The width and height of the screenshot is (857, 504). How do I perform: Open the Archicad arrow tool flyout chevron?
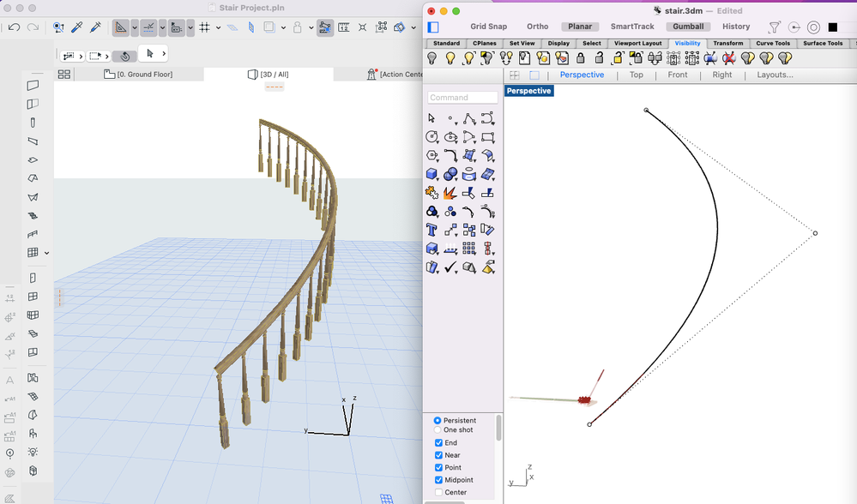pyautogui.click(x=164, y=54)
